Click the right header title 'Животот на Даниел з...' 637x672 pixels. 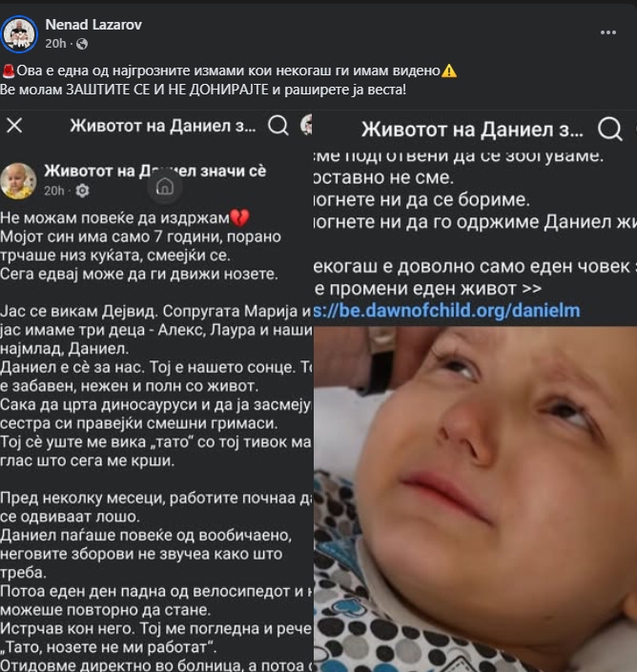472,130
